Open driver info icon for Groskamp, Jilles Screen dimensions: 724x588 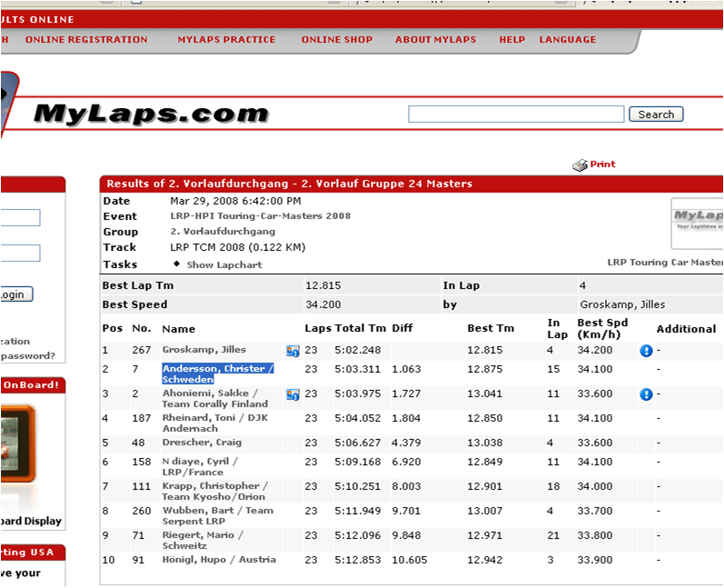293,351
